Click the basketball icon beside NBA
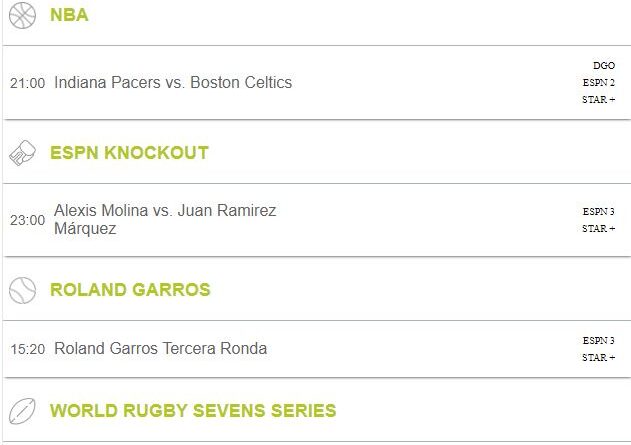 pyautogui.click(x=23, y=15)
